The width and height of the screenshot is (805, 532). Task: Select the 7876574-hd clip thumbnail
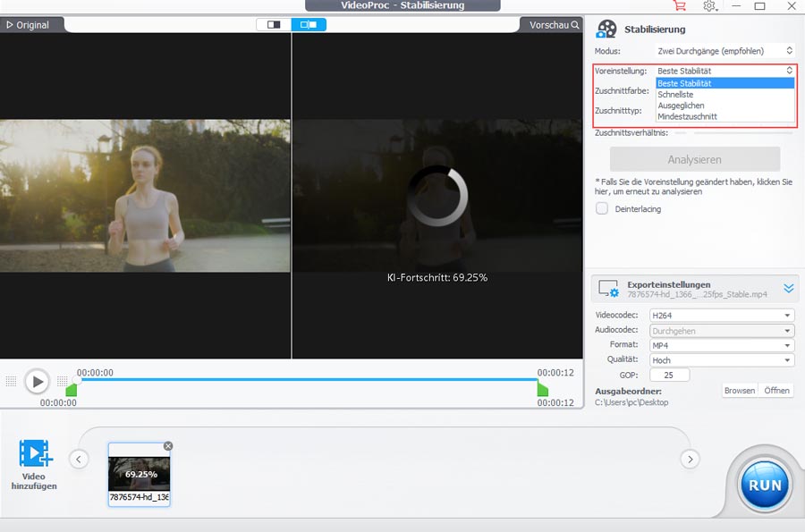140,474
